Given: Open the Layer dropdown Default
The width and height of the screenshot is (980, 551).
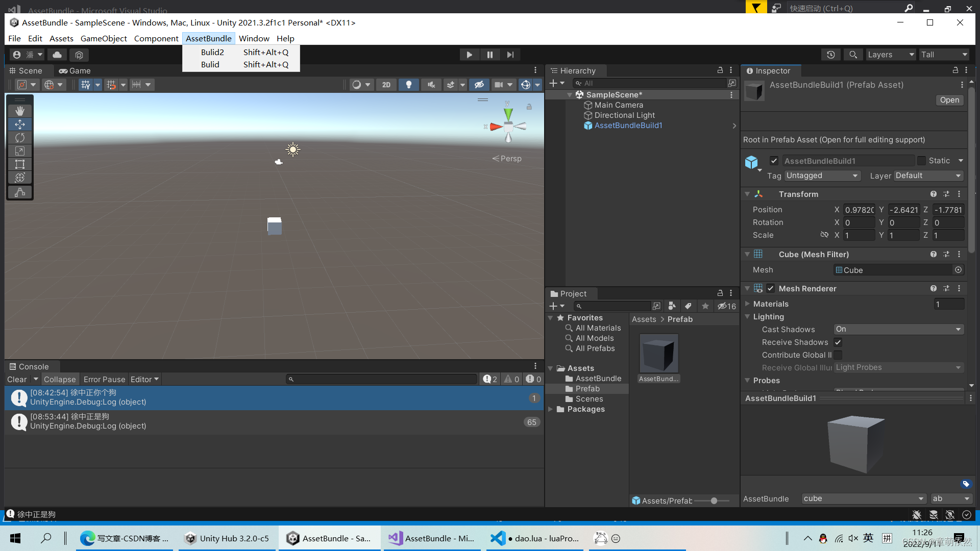Looking at the screenshot, I should click(x=928, y=176).
